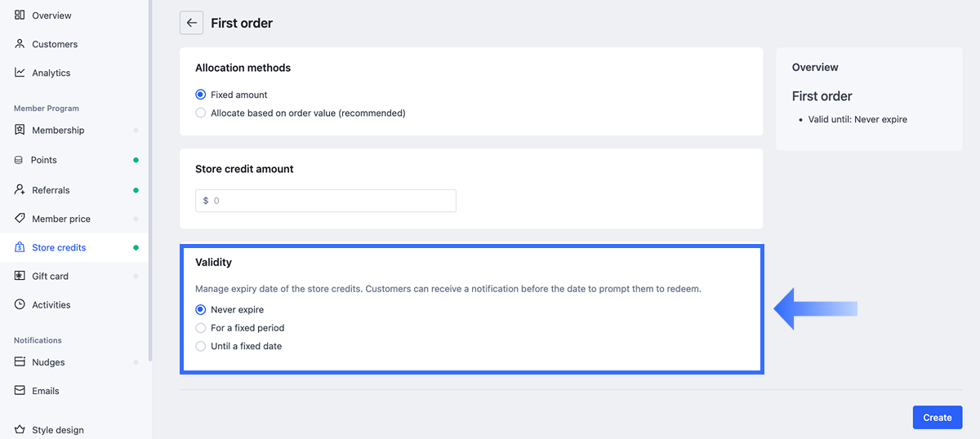Click the back arrow button
This screenshot has height=439, width=980.
pos(191,23)
